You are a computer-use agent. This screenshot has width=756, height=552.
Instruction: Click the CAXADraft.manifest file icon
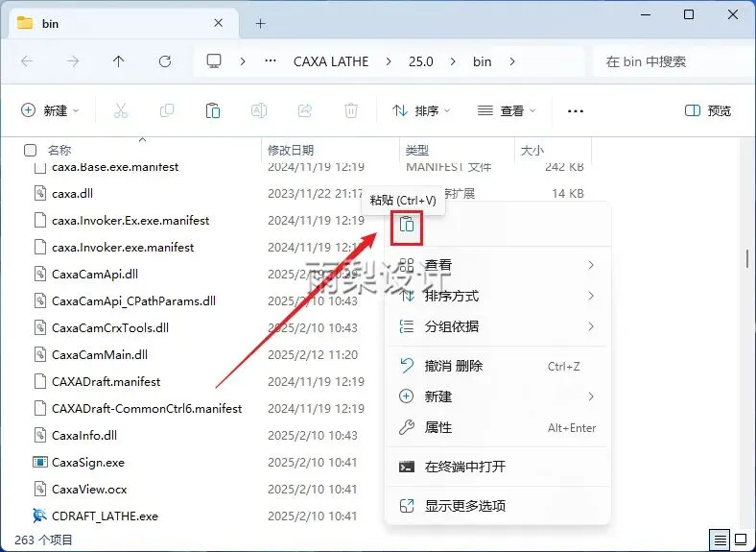[39, 382]
